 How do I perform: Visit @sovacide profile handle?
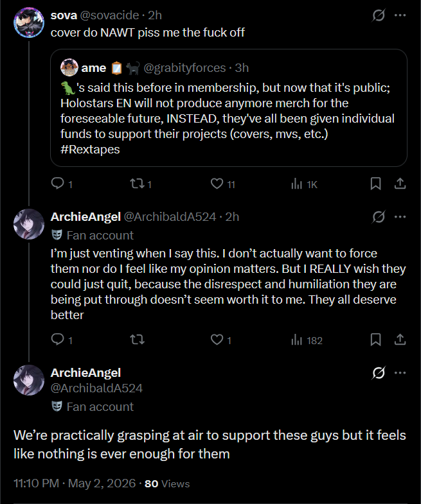(109, 15)
